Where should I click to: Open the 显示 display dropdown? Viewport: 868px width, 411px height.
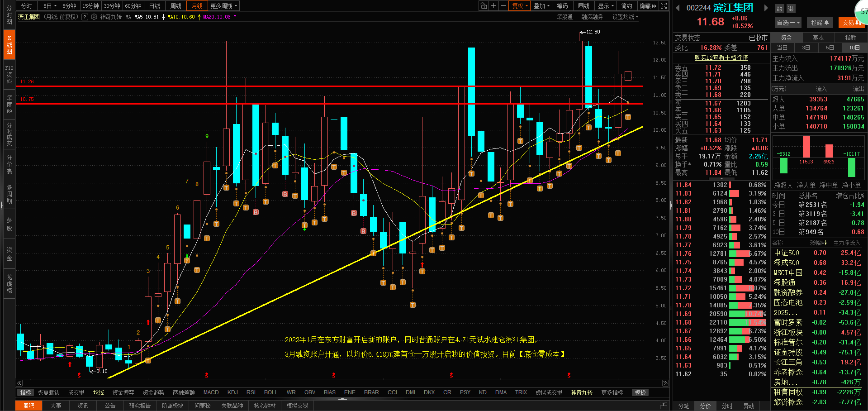coord(606,6)
